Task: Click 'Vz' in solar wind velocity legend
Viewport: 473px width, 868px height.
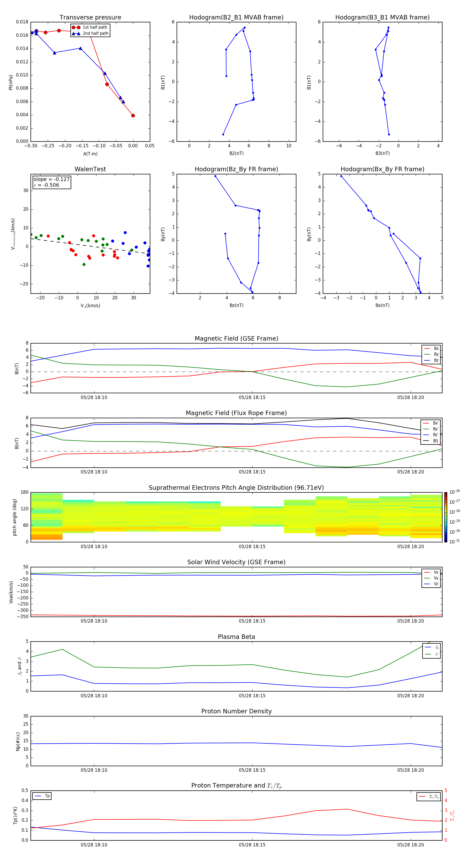Action: [436, 584]
